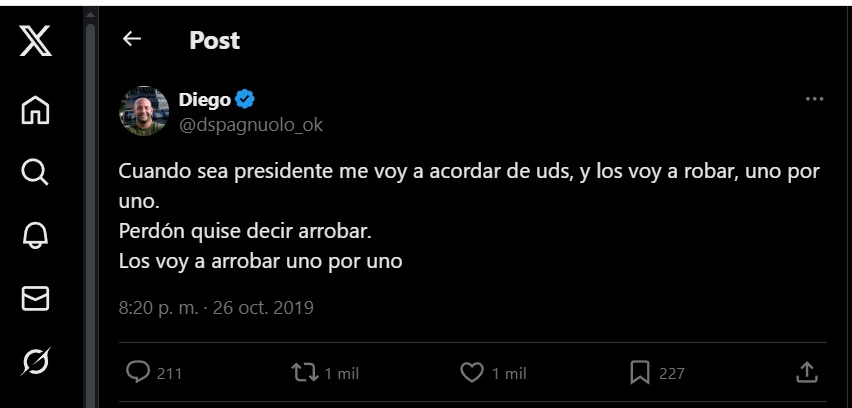Image resolution: width=852 pixels, height=408 pixels.
Task: Click the sidebar vertical scrollbar
Action: point(90,200)
